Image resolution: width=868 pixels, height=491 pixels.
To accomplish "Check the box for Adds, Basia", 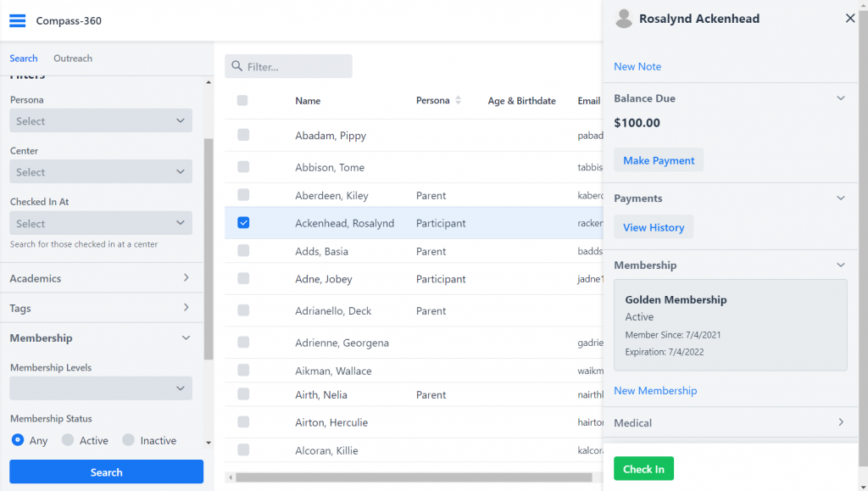I will point(243,251).
